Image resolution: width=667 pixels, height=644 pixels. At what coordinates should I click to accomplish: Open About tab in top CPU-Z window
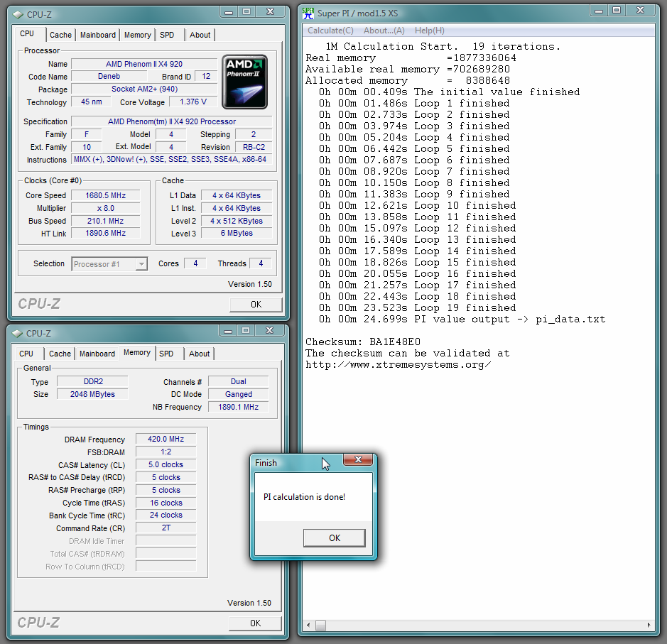(200, 35)
